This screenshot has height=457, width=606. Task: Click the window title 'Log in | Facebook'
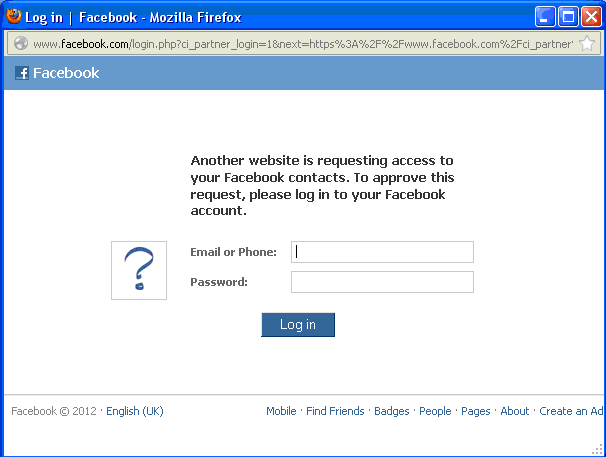coord(81,17)
